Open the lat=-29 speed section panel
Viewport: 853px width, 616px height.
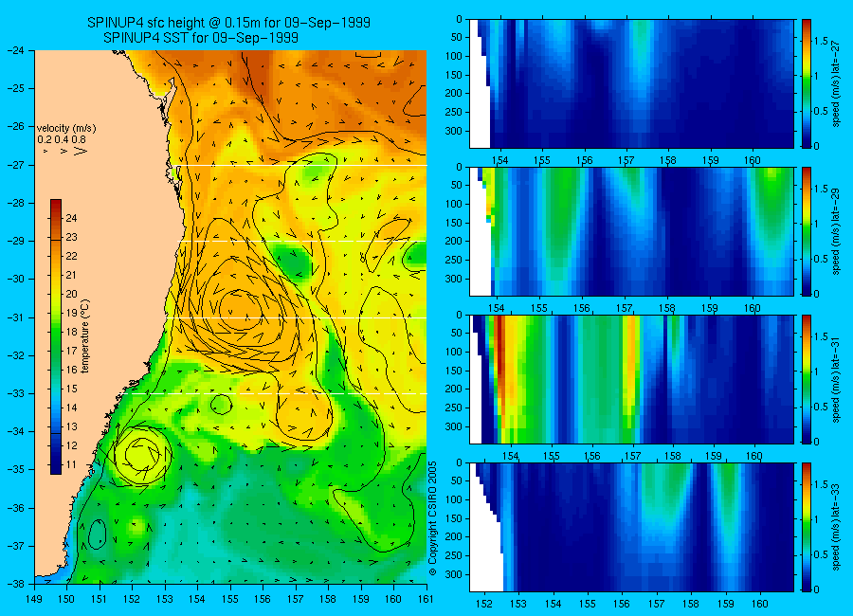(x=631, y=231)
